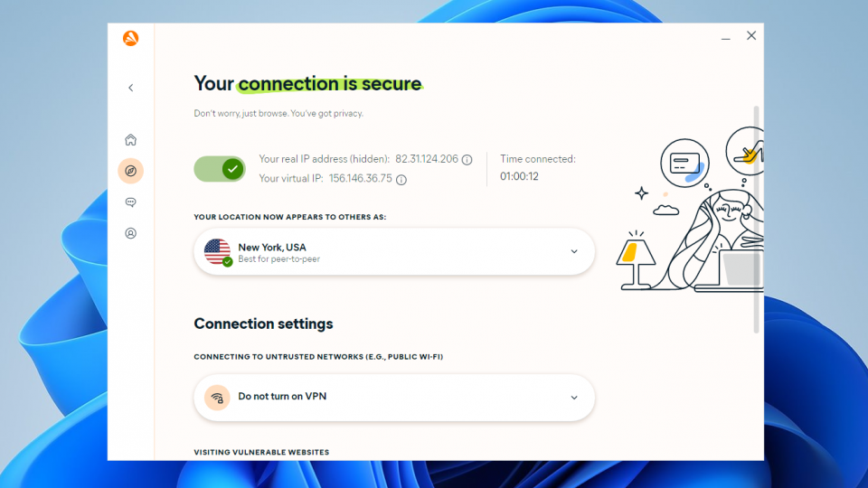Select the compass Explore icon in sidebar
This screenshot has height=488, width=868.
tap(130, 171)
